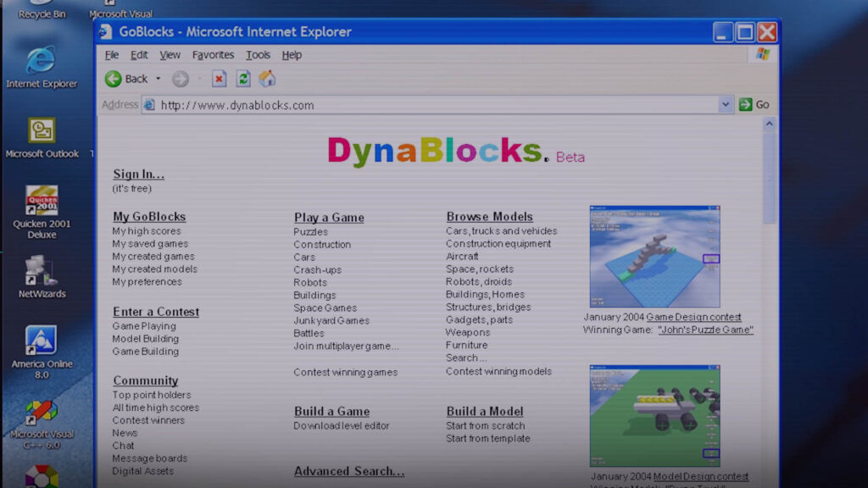Viewport: 868px width, 488px height.
Task: Click the IE page icon in title bar
Action: click(x=106, y=32)
